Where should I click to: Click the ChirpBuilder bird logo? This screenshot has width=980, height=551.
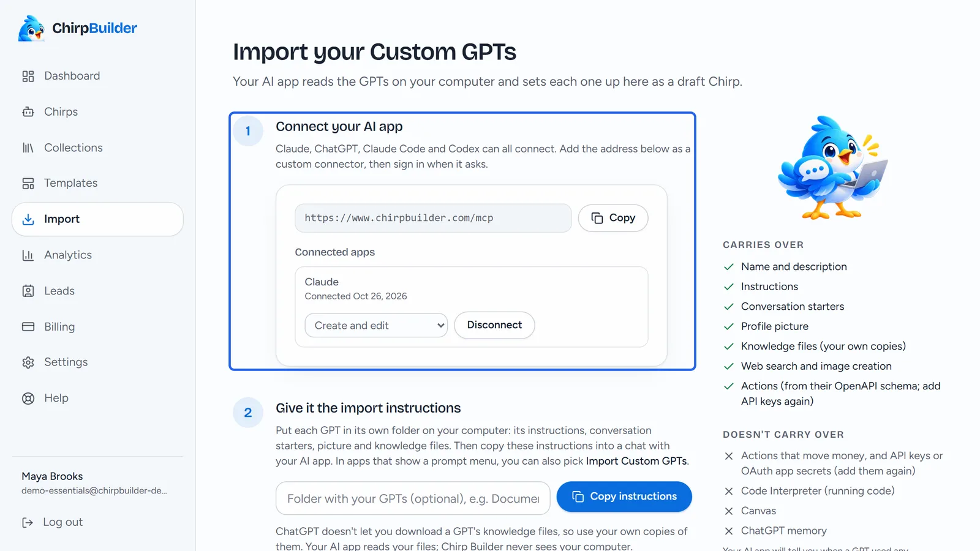point(32,28)
